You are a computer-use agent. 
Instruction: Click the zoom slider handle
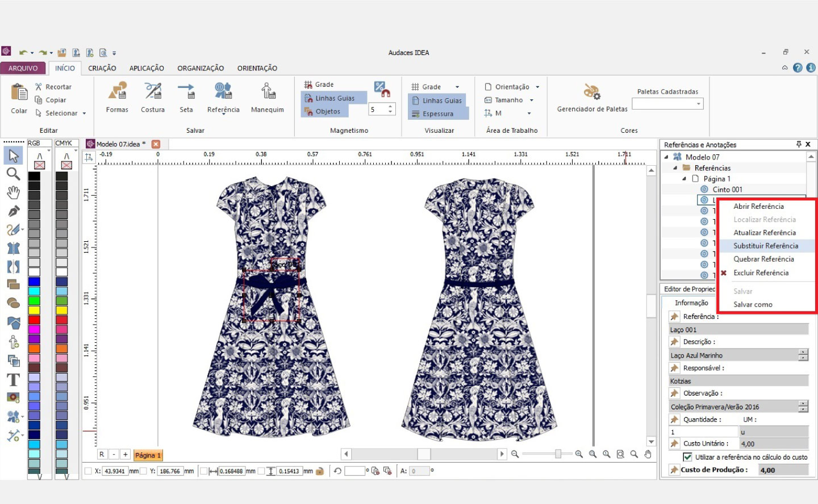[x=558, y=454]
